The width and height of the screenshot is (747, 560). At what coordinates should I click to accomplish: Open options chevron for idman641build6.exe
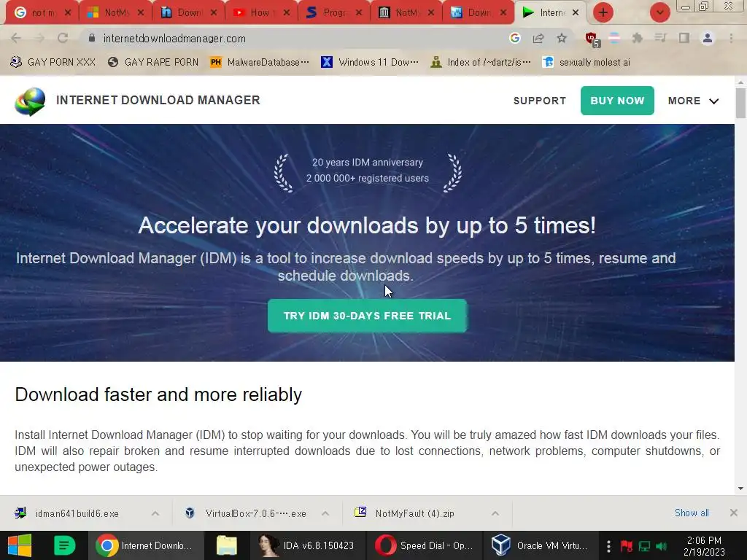click(x=155, y=513)
